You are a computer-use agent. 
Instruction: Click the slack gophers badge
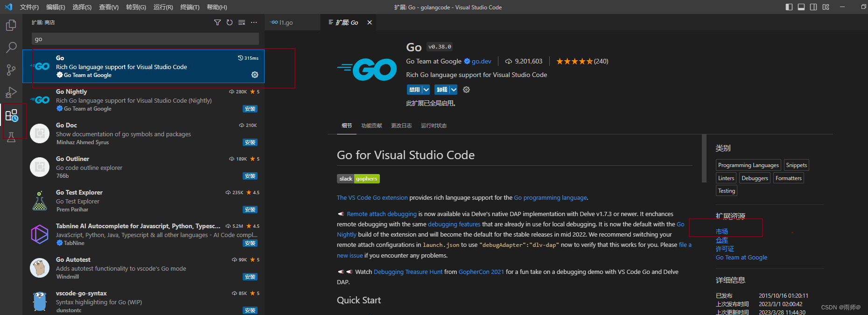pyautogui.click(x=358, y=179)
